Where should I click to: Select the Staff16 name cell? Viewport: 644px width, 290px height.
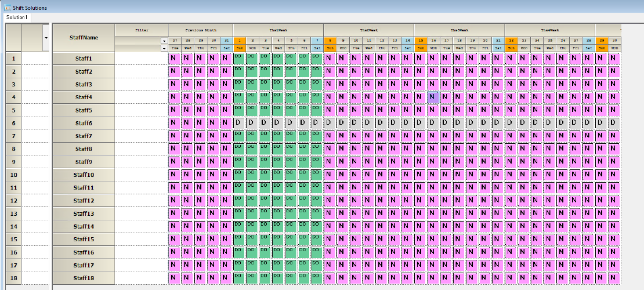tap(84, 253)
